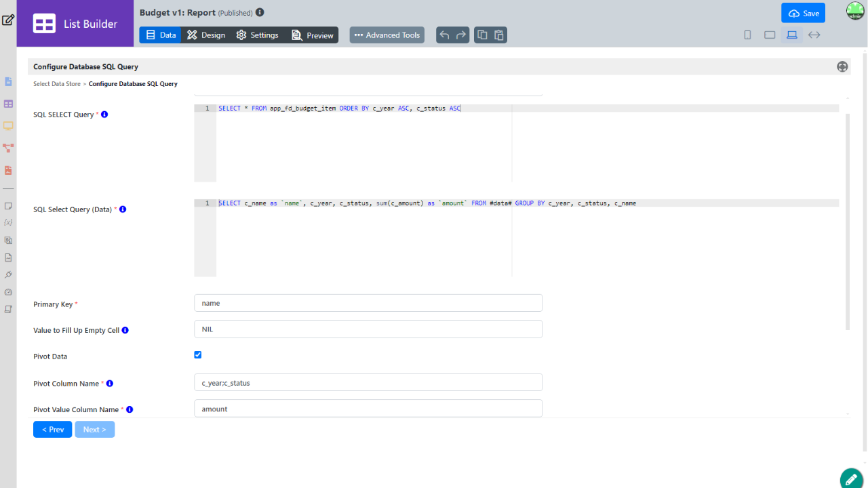
Task: Click the Prev button
Action: pyautogui.click(x=52, y=430)
